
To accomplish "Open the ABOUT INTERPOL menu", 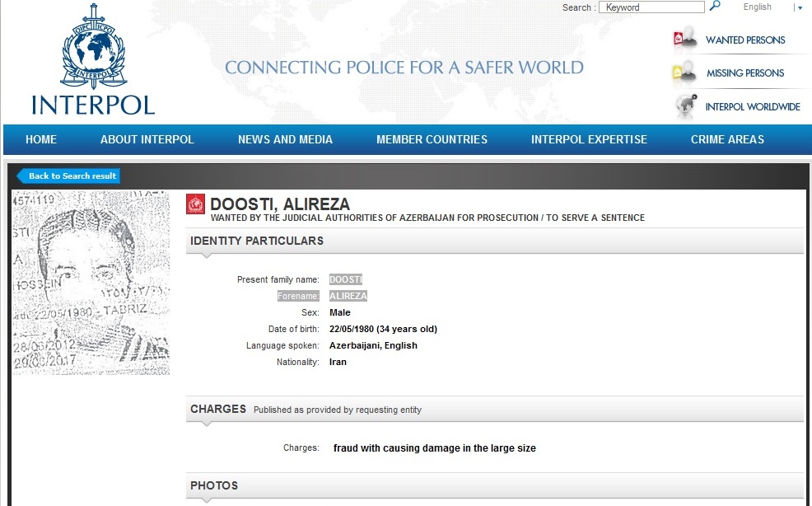I will 147,139.
